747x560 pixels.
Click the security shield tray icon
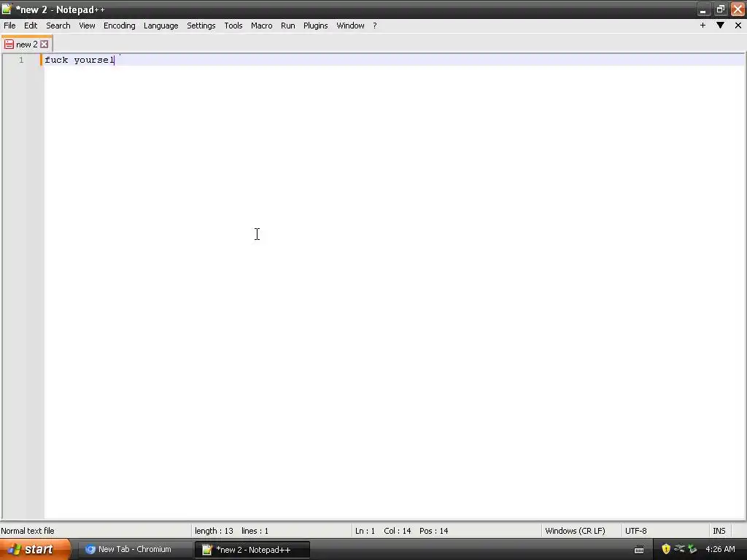tap(666, 549)
